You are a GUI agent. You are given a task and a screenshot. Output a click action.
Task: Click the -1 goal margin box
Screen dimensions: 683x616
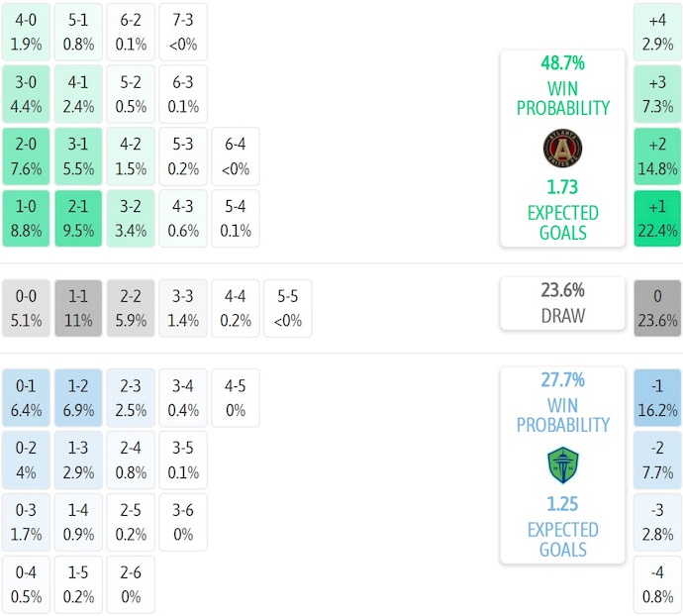coord(657,397)
